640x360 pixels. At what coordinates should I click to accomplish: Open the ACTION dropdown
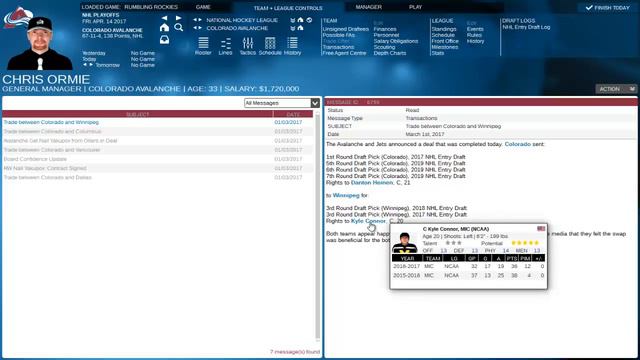pos(616,89)
